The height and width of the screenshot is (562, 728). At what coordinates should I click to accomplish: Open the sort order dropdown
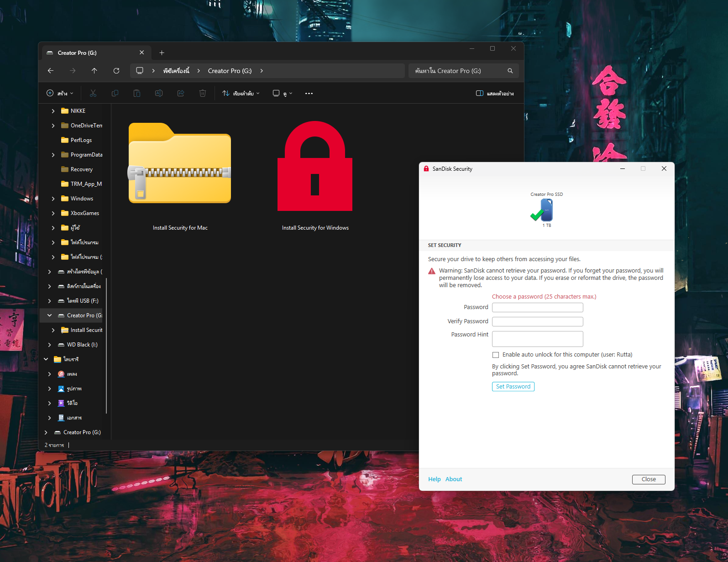click(x=241, y=94)
